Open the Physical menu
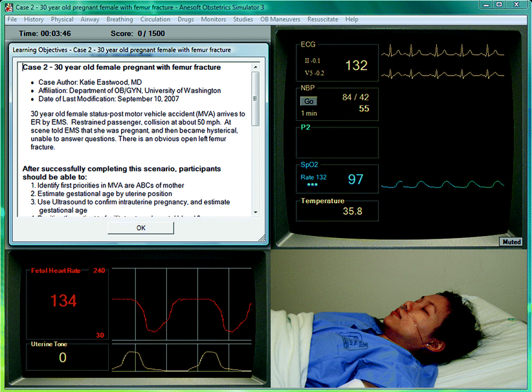The image size is (532, 392). click(x=63, y=19)
